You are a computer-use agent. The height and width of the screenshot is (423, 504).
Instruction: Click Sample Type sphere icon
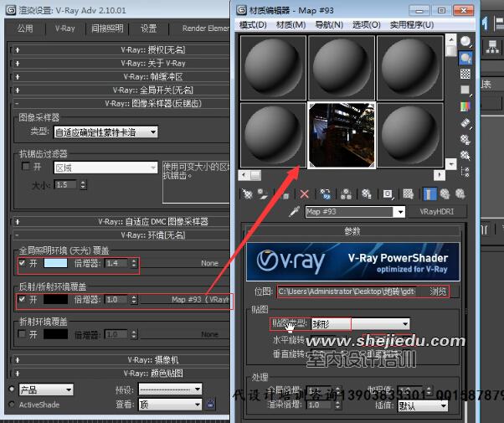click(465, 42)
